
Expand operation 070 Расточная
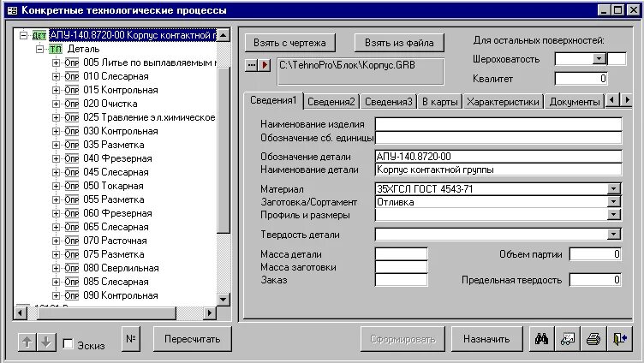coord(56,241)
